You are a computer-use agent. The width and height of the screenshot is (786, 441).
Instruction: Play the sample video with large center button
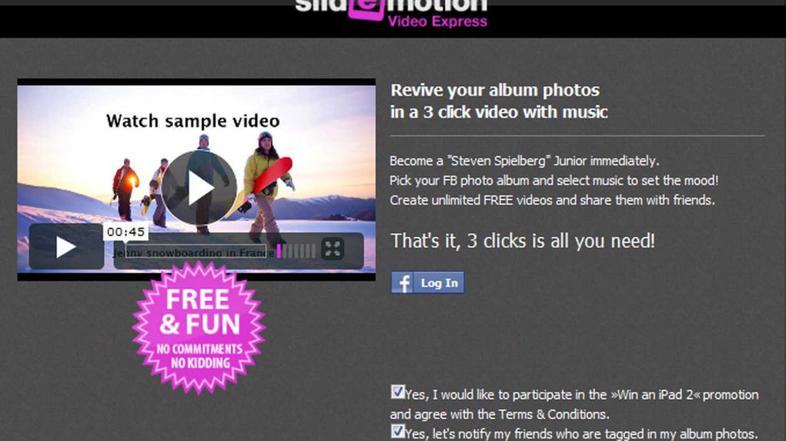coord(199,188)
